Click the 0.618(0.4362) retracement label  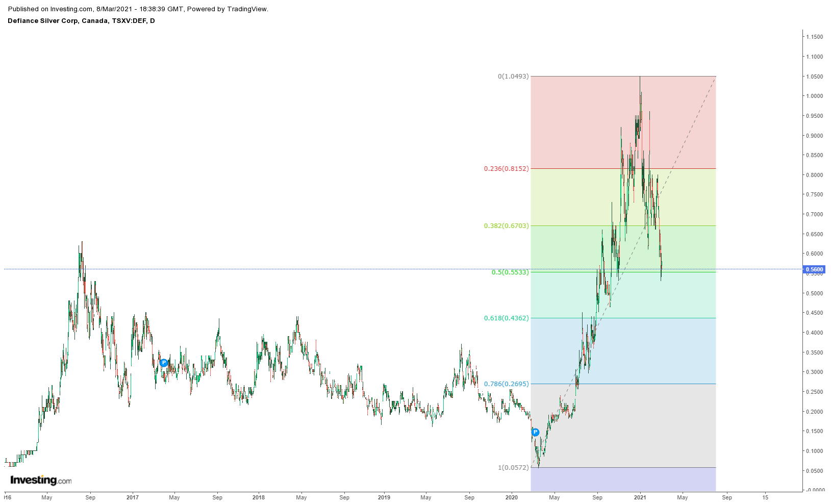[x=506, y=318]
